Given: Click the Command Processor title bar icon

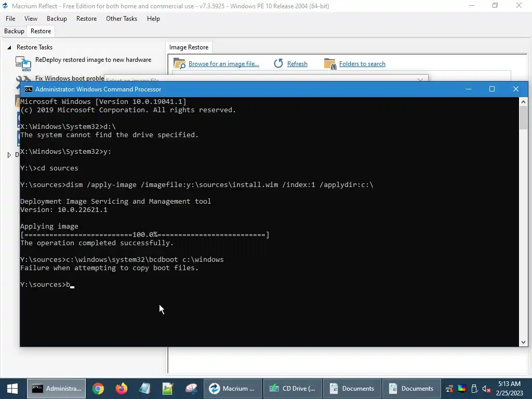Looking at the screenshot, I should [x=29, y=89].
